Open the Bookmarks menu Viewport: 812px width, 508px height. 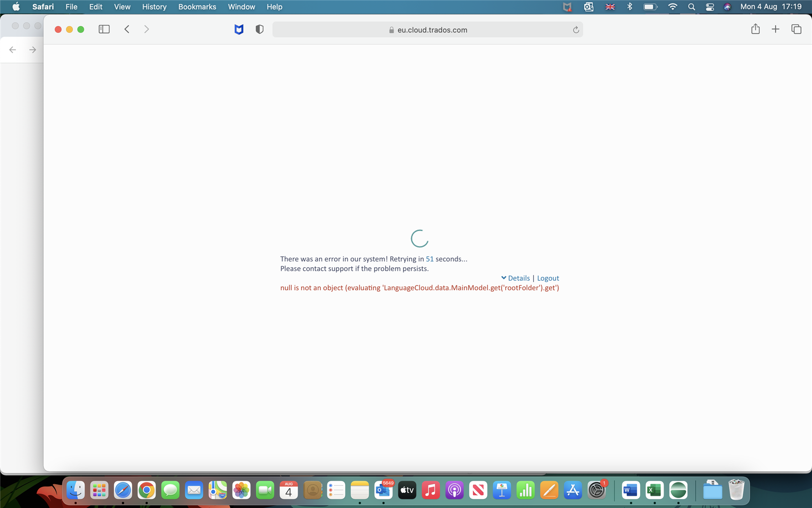pyautogui.click(x=197, y=7)
